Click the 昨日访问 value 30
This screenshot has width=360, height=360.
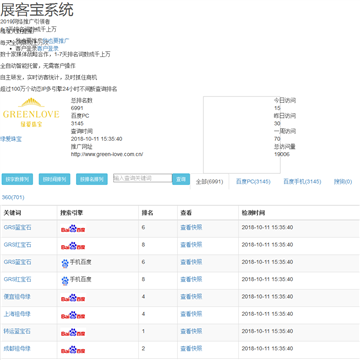pos(277,124)
